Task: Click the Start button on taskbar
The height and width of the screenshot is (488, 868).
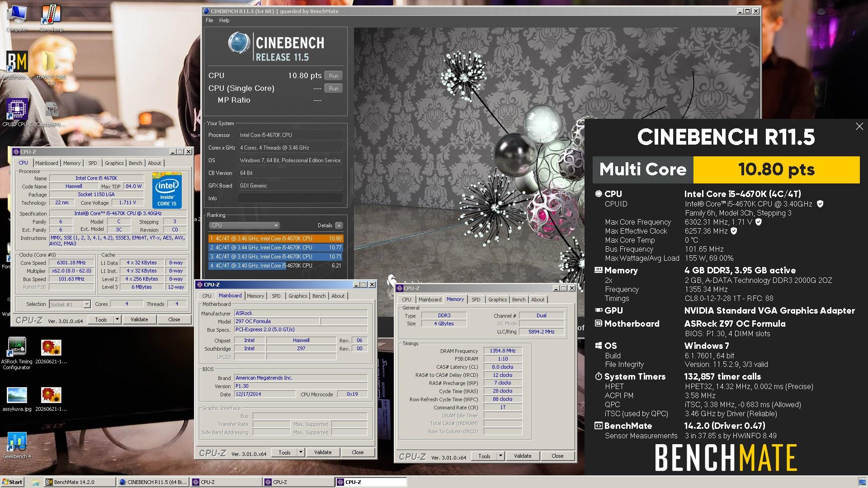Action: [x=12, y=482]
